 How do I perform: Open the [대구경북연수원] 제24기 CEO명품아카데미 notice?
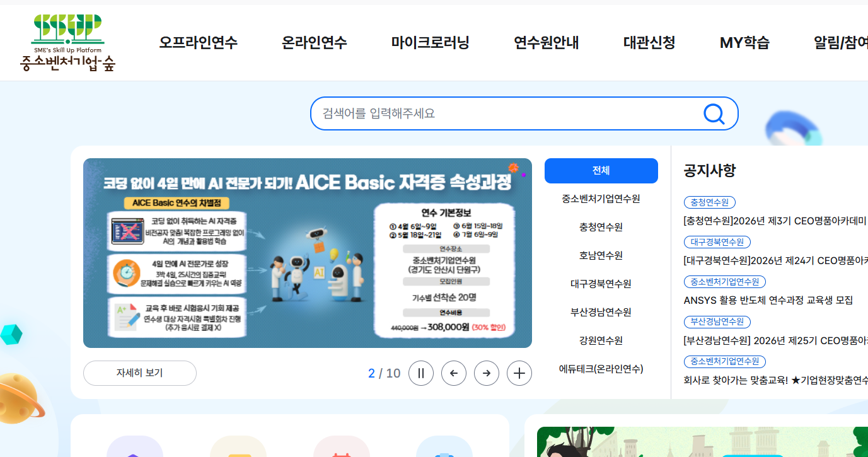point(775,260)
